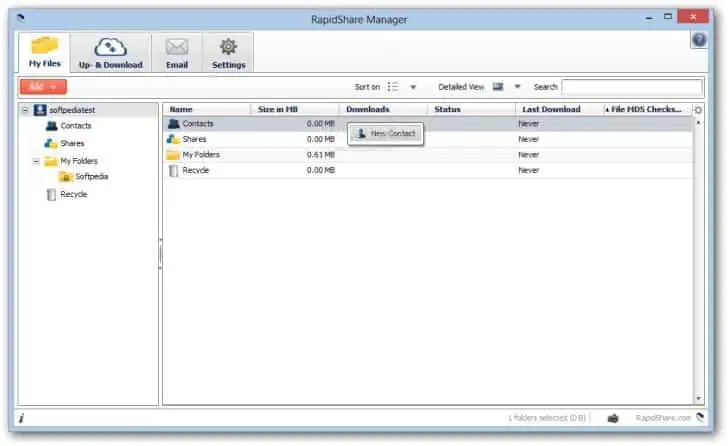This screenshot has width=728, height=446.
Task: Select the My Folders row in list
Action: coord(428,155)
